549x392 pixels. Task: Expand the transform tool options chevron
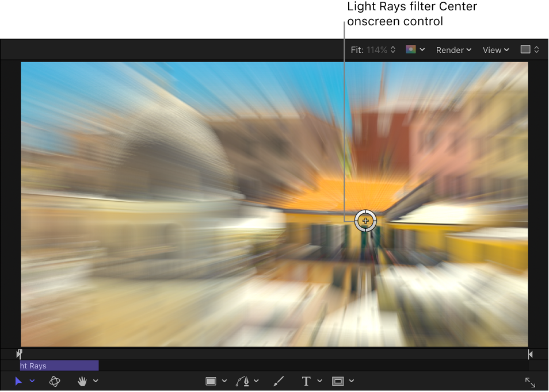click(x=32, y=381)
